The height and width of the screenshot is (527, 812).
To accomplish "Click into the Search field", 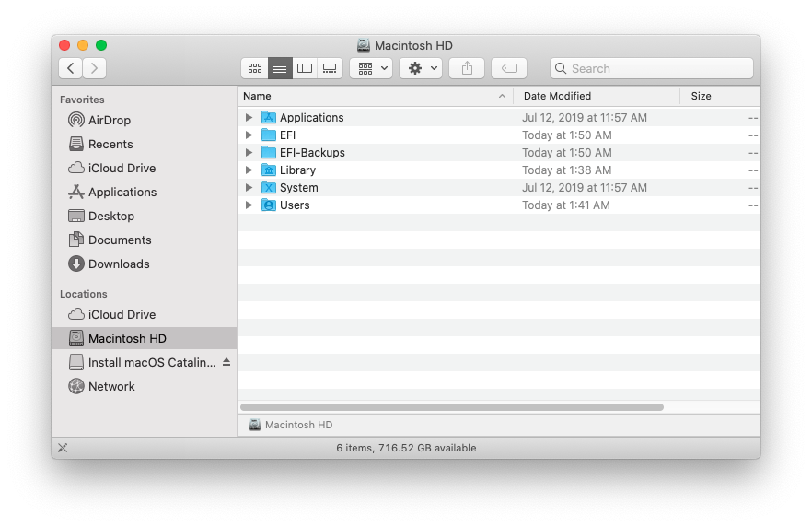I will point(652,68).
